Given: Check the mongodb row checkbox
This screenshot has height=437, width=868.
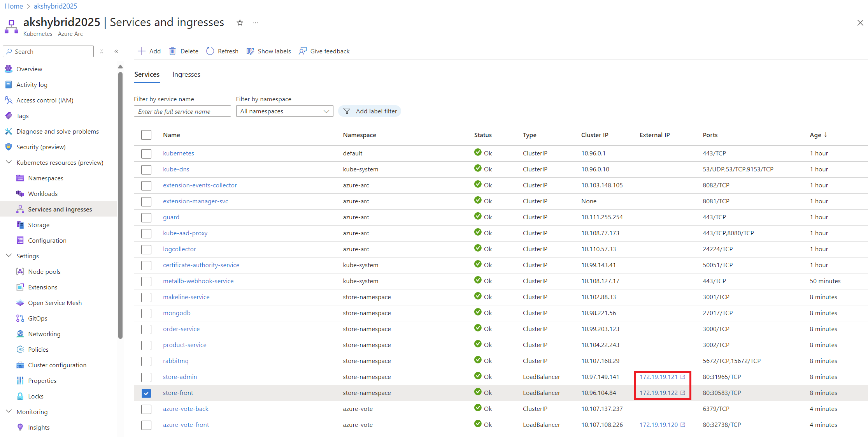Looking at the screenshot, I should coord(146,313).
